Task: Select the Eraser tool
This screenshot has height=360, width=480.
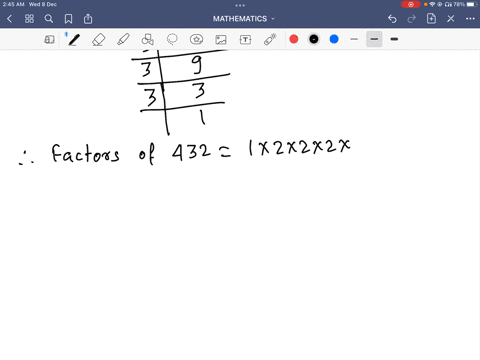Action: [x=99, y=39]
